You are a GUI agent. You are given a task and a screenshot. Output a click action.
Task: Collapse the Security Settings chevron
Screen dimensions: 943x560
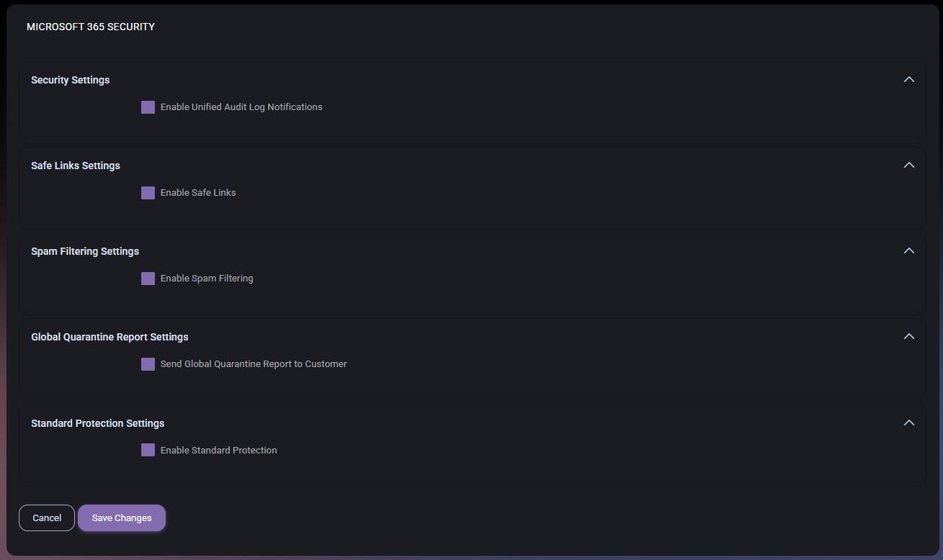pyautogui.click(x=908, y=79)
